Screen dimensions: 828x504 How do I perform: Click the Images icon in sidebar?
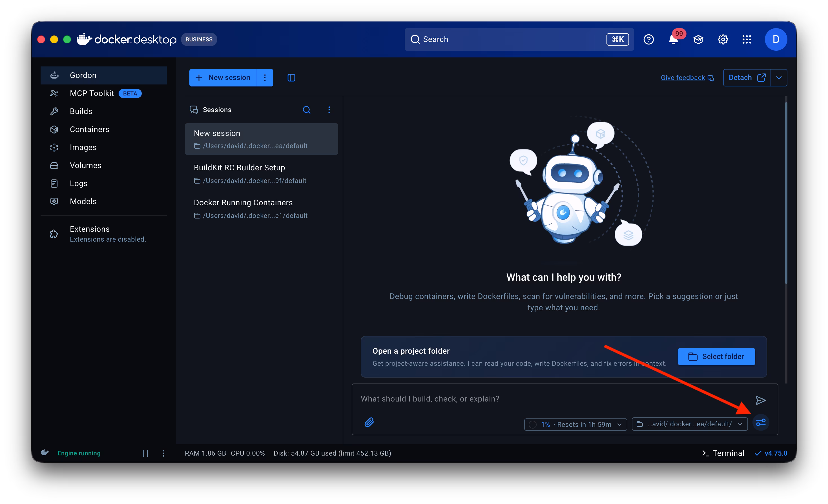54,148
